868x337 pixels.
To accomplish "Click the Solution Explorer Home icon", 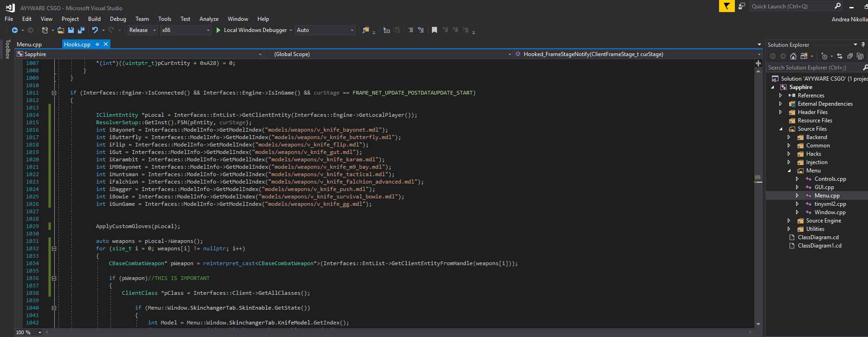I will tap(793, 56).
